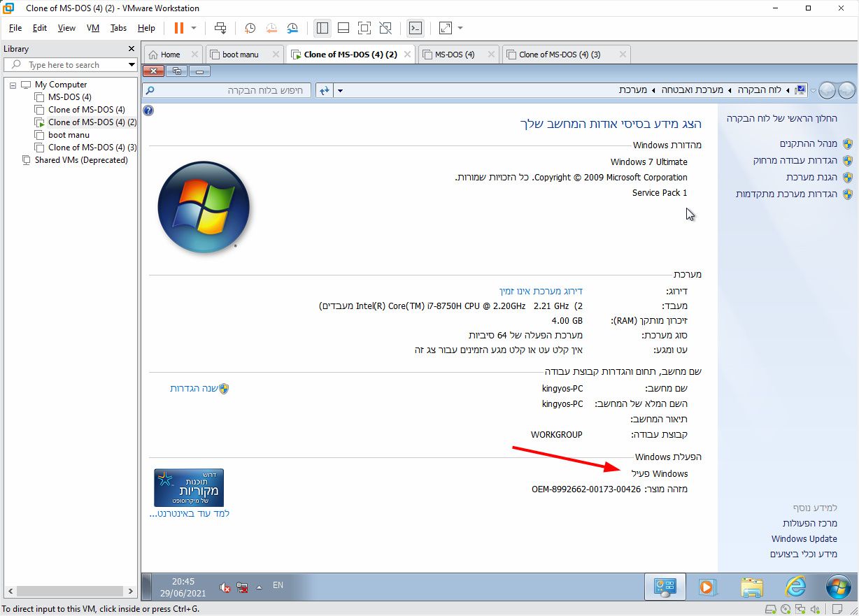Image resolution: width=859 pixels, height=616 pixels.
Task: Show hidden tray icons arrow
Action: [x=260, y=587]
